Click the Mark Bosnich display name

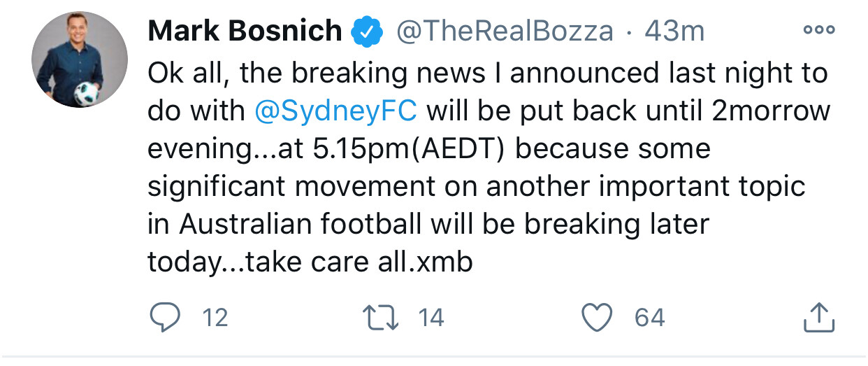point(245,31)
